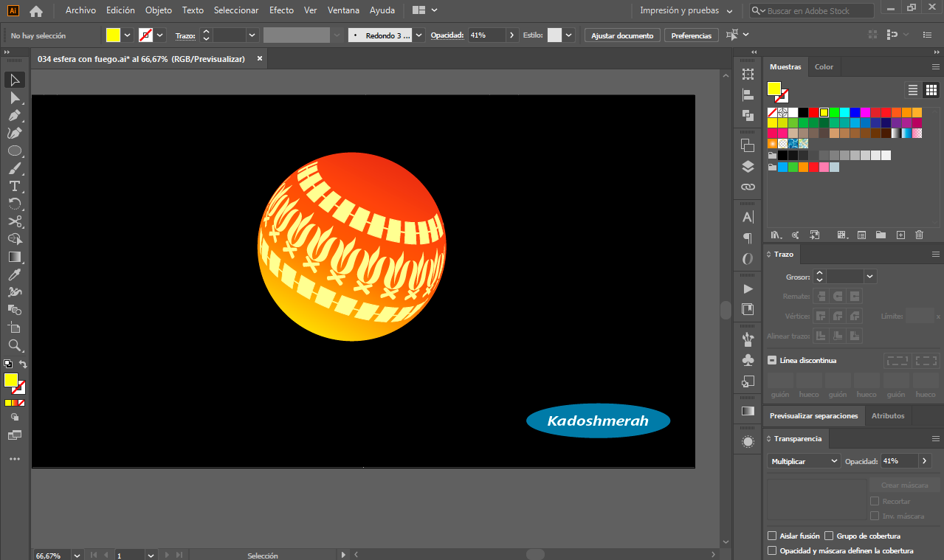This screenshot has width=944, height=560.
Task: Open the Actions panel play icon
Action: click(x=748, y=288)
